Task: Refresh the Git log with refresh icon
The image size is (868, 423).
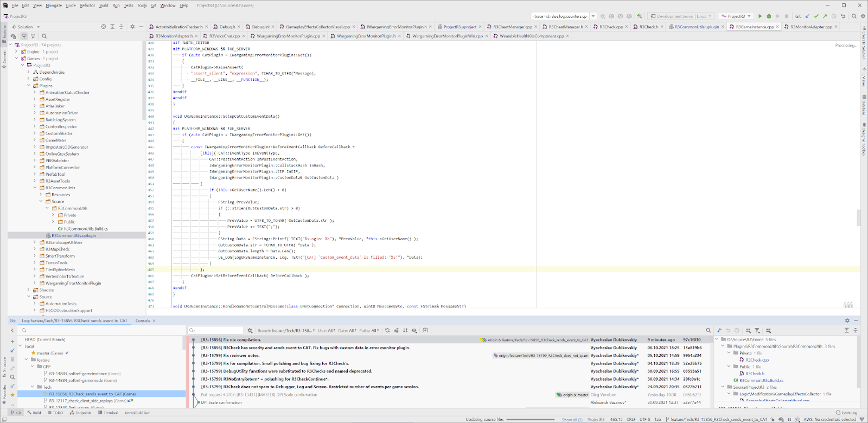Action: tap(387, 330)
